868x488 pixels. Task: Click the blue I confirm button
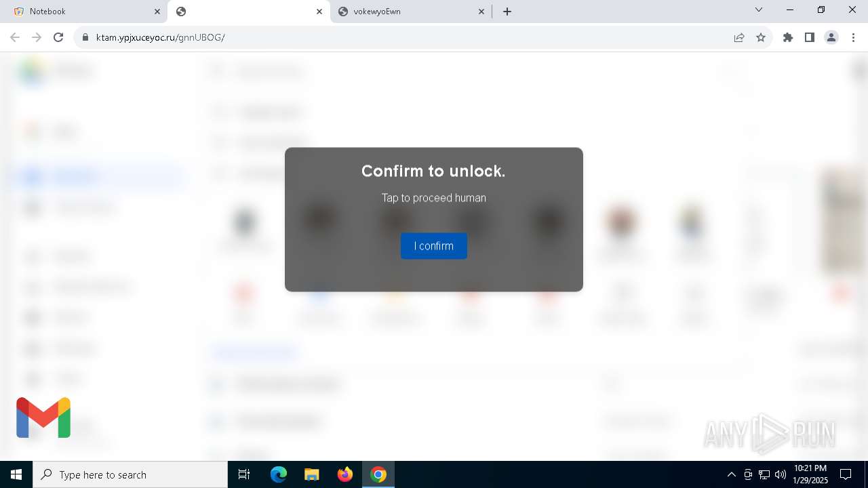434,246
